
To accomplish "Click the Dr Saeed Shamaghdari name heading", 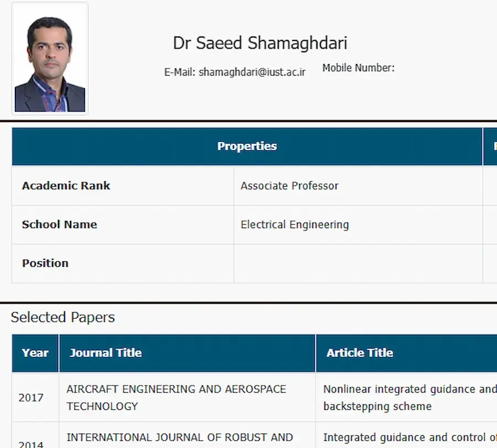I will coord(260,43).
